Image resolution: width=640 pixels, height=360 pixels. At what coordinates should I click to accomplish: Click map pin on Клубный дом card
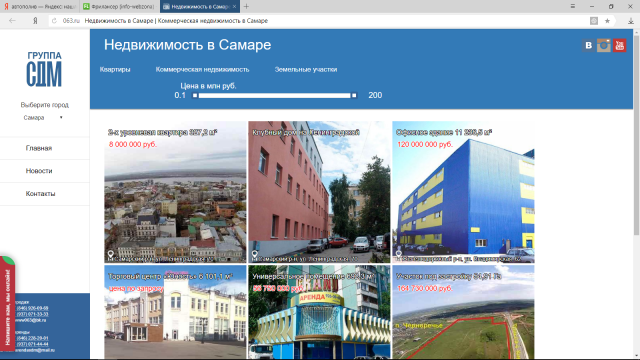(x=255, y=254)
